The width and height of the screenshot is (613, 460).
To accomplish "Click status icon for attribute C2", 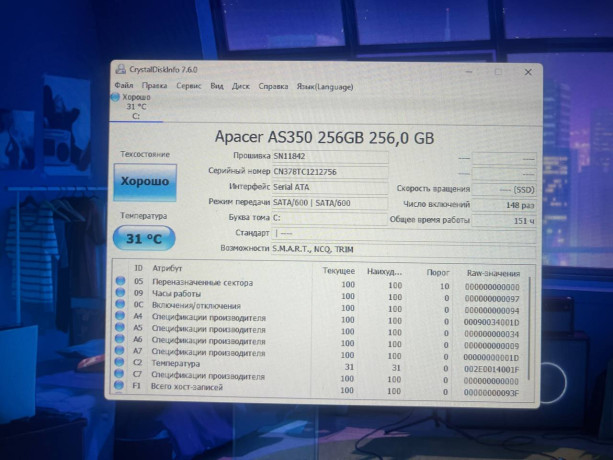I will point(119,362).
